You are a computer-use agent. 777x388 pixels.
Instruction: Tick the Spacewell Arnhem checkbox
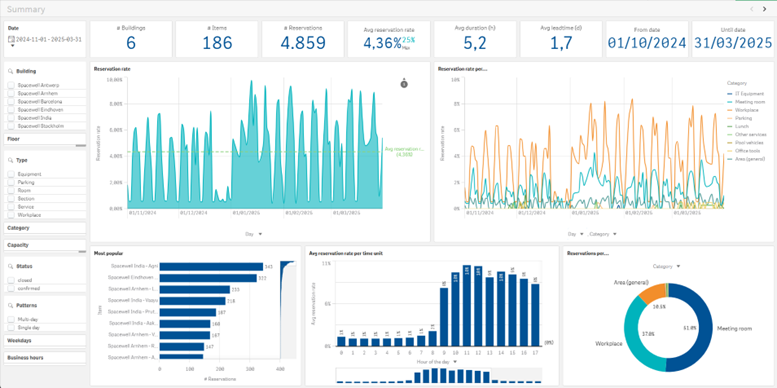click(x=11, y=93)
